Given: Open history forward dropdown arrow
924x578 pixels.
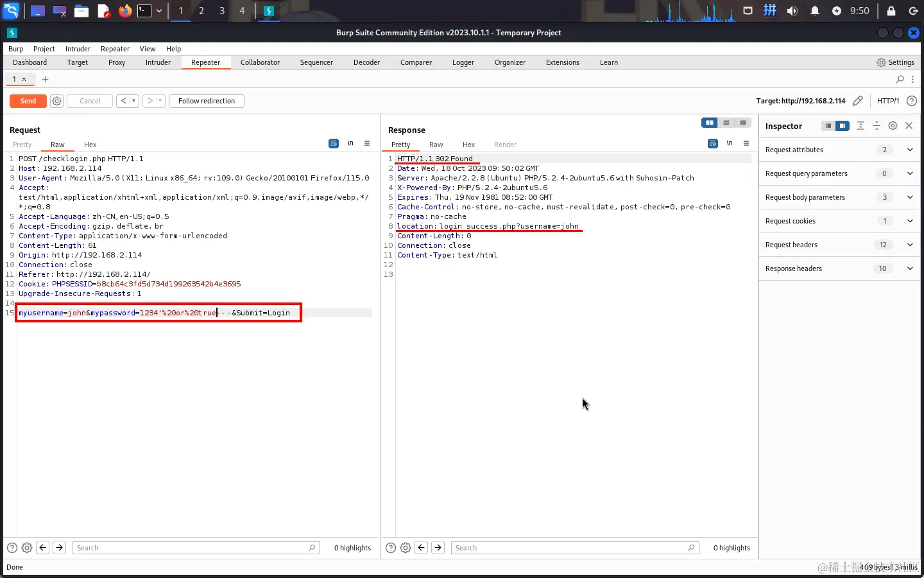Looking at the screenshot, I should point(160,101).
